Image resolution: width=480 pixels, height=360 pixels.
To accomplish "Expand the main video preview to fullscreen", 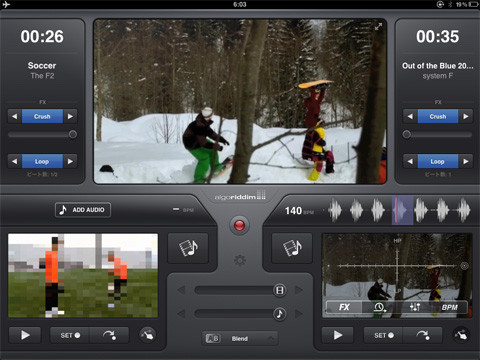I will tap(378, 27).
